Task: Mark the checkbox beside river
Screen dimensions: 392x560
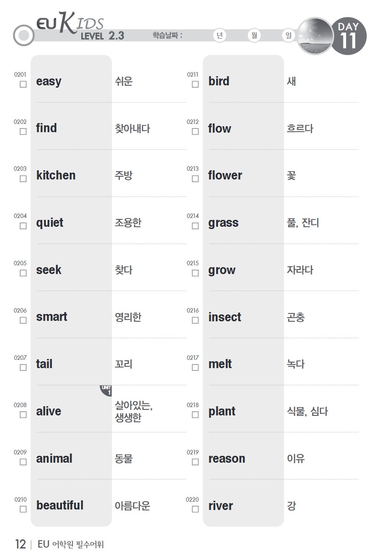Action: click(x=195, y=509)
